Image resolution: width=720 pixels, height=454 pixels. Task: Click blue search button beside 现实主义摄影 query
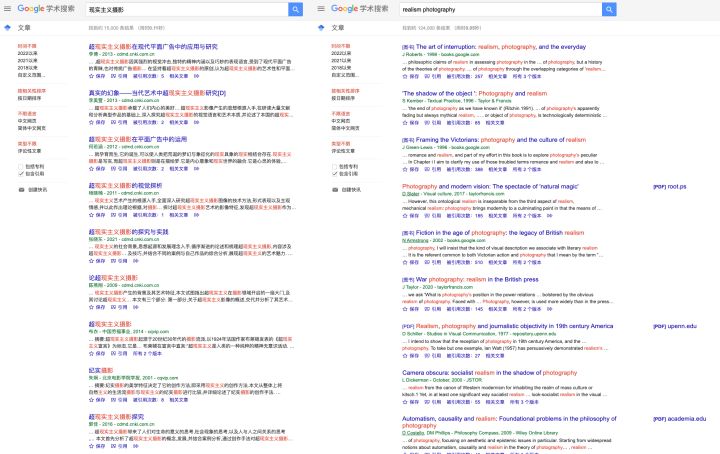click(295, 9)
